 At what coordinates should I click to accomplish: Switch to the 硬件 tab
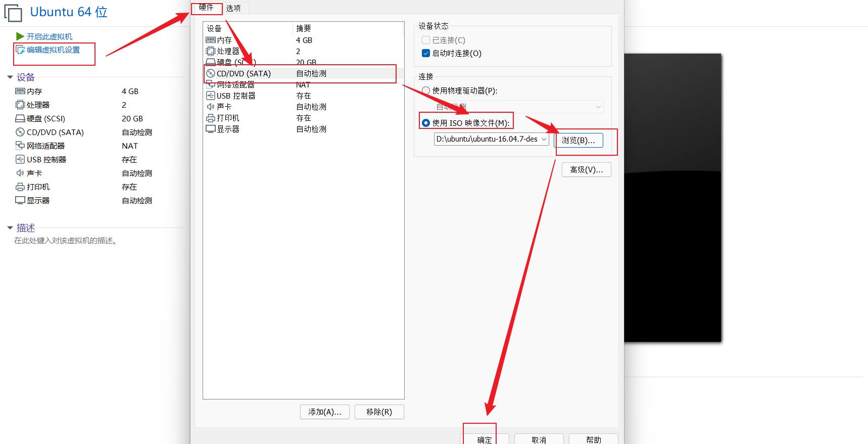(x=206, y=8)
